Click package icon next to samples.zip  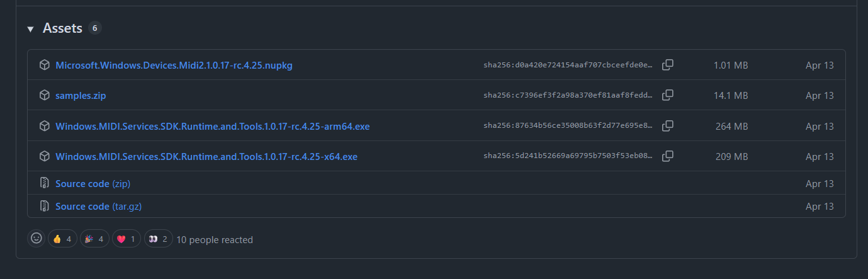[x=45, y=95]
